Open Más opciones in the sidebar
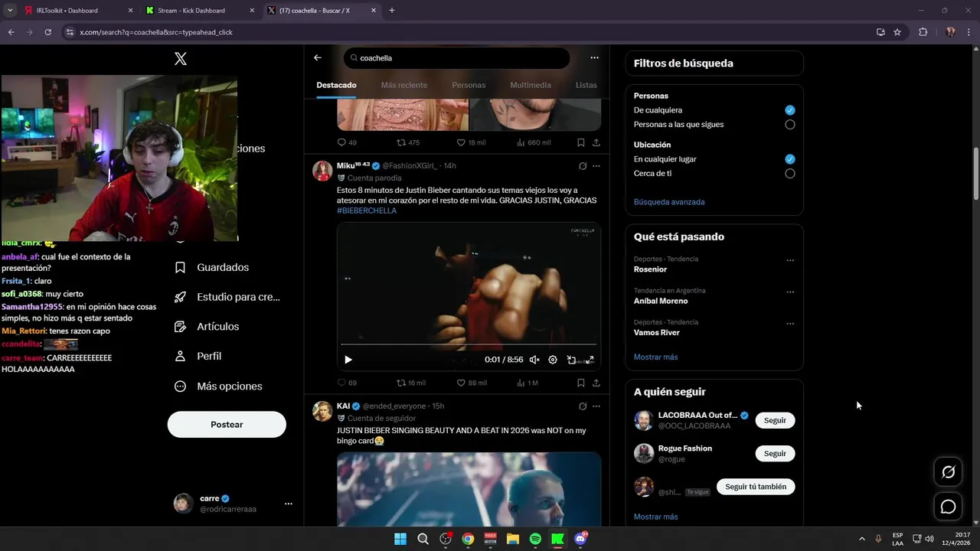The width and height of the screenshot is (980, 551). tap(218, 386)
